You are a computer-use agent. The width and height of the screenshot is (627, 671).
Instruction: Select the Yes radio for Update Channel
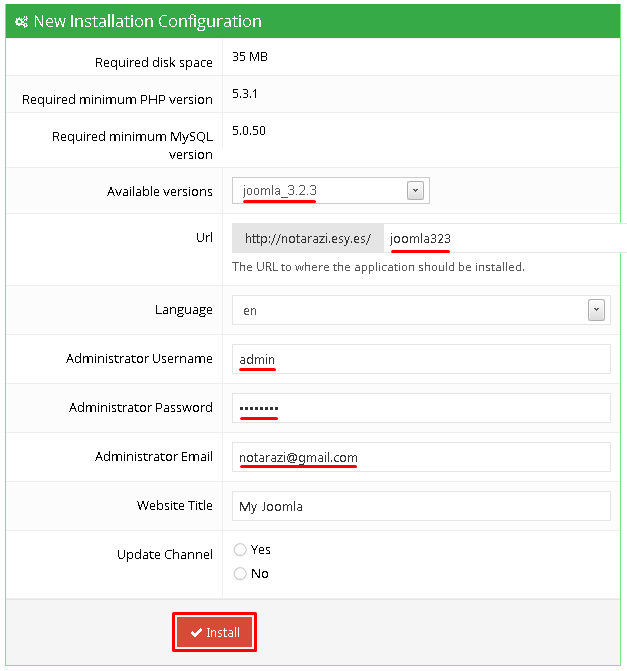click(240, 549)
